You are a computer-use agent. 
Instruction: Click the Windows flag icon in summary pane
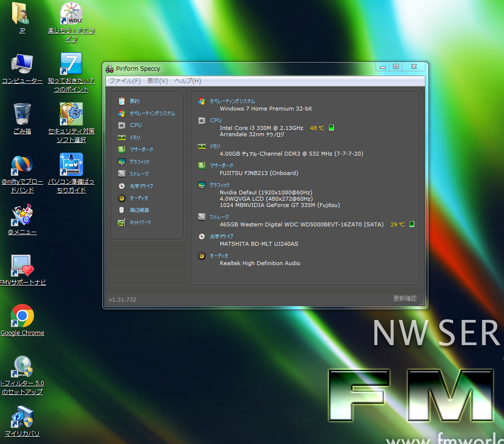pos(202,101)
